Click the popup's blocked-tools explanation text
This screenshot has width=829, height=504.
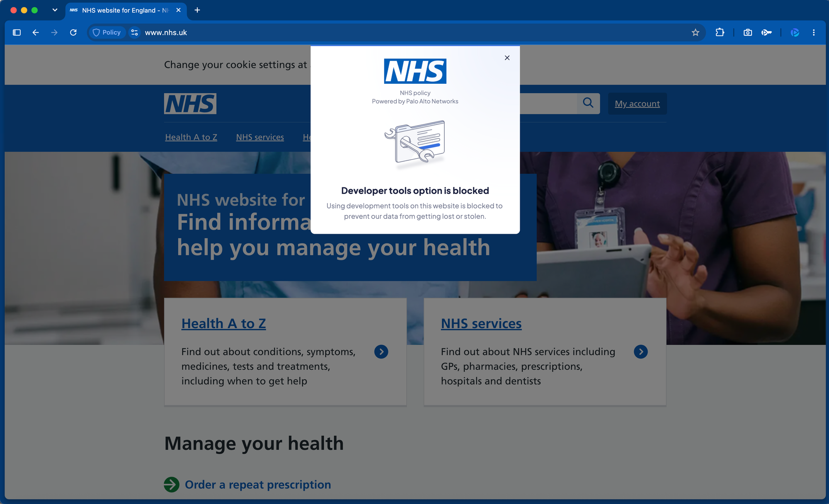tap(414, 211)
